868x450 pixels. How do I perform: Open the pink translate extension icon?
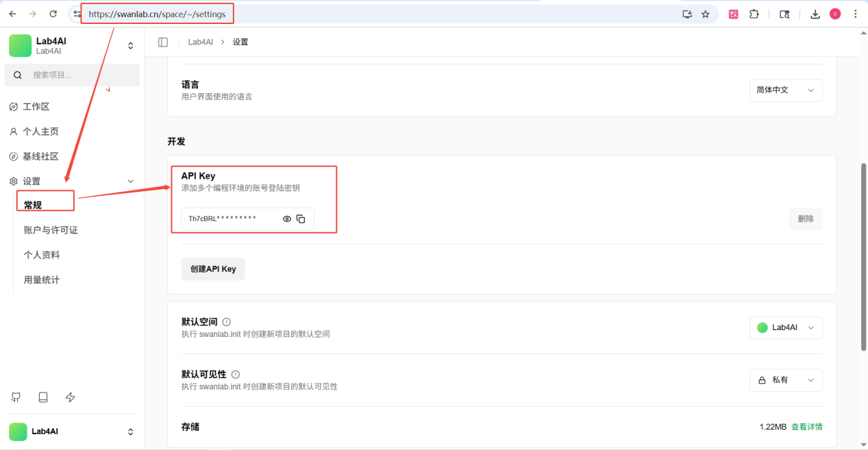(x=734, y=14)
